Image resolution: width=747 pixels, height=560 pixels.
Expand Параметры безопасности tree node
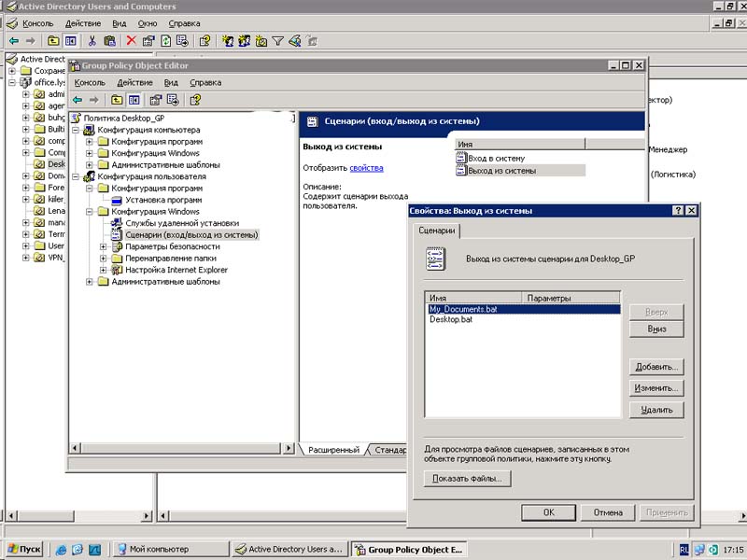point(103,246)
